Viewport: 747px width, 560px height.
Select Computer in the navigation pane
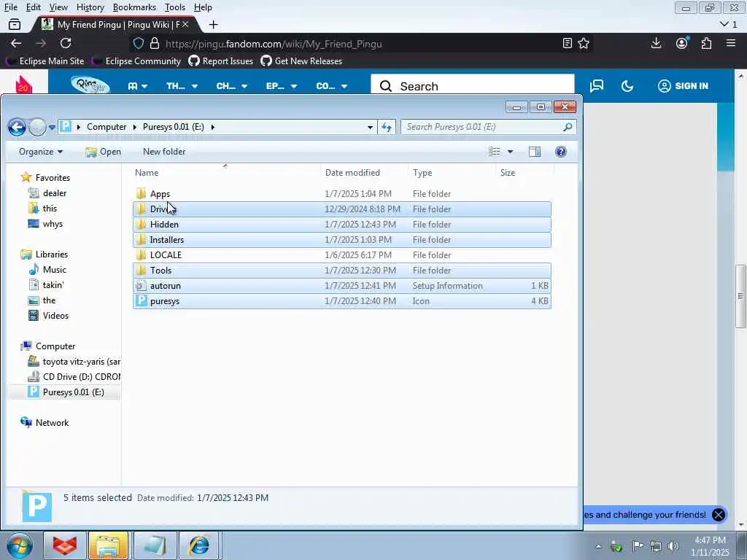(55, 346)
